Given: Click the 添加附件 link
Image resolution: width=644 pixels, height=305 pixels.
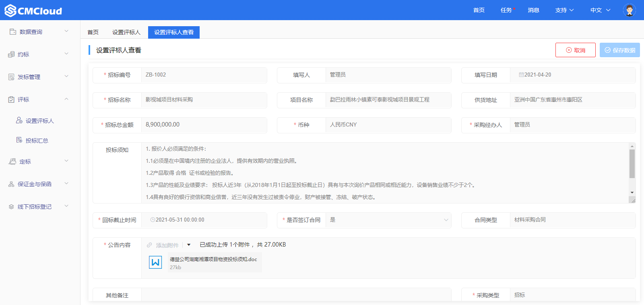Looking at the screenshot, I should pyautogui.click(x=167, y=245).
